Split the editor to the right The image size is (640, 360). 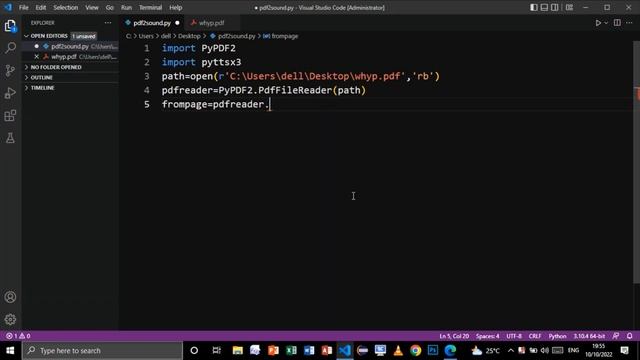pos(617,23)
